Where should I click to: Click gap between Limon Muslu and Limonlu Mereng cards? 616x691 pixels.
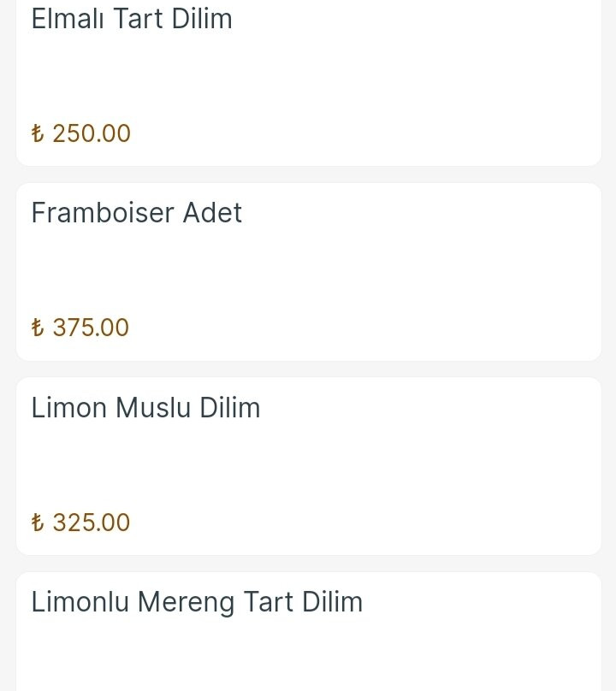click(x=308, y=564)
